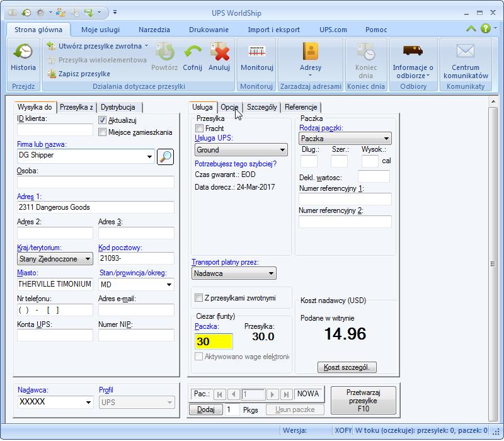Click the history clock icon in quick access toolbar
This screenshot has height=441, width=504.
coord(26,13)
